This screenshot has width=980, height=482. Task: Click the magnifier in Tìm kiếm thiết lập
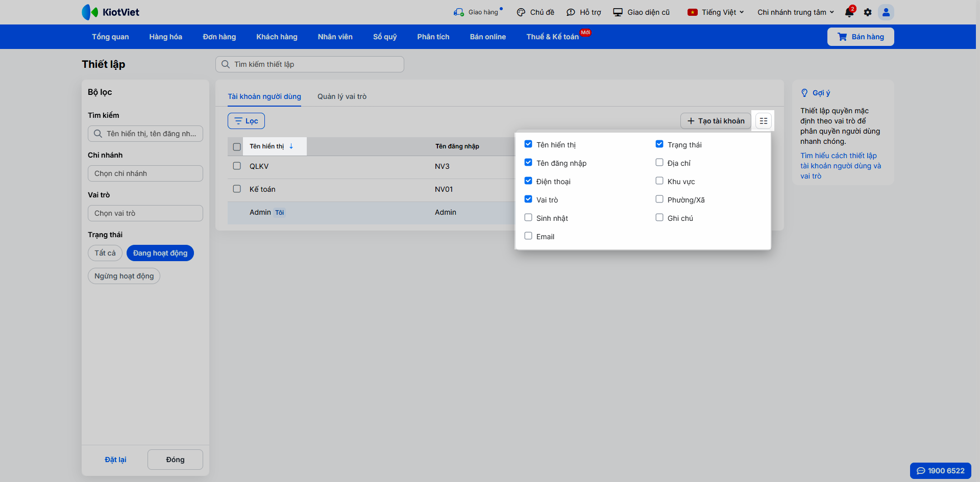(225, 64)
